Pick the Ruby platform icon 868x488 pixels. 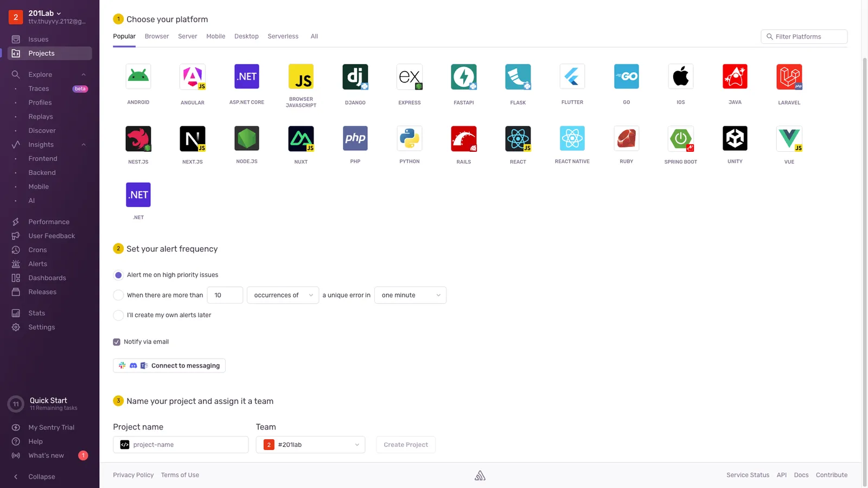(x=627, y=138)
